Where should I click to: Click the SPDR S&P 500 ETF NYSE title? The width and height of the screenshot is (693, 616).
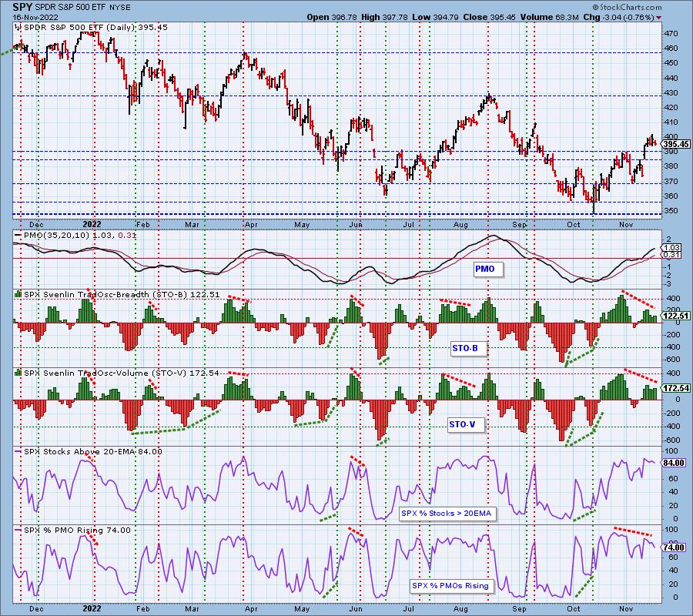(x=82, y=8)
